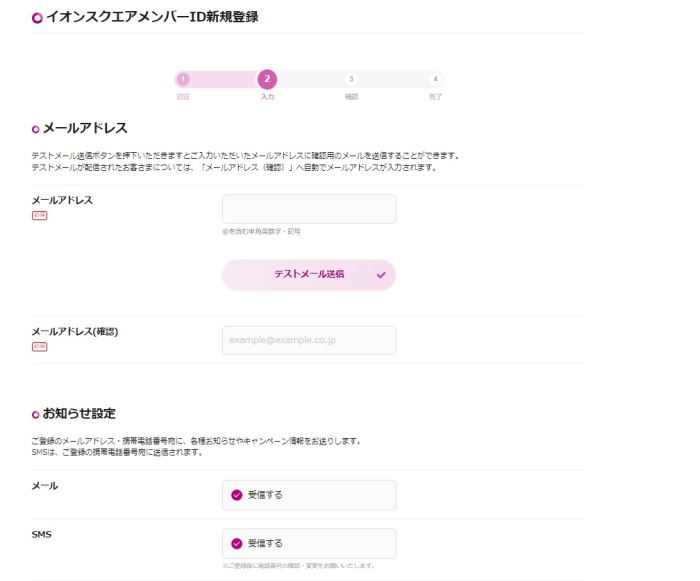Click the step 4 完了 circle
Image resolution: width=700 pixels, height=581 pixels.
click(x=435, y=80)
